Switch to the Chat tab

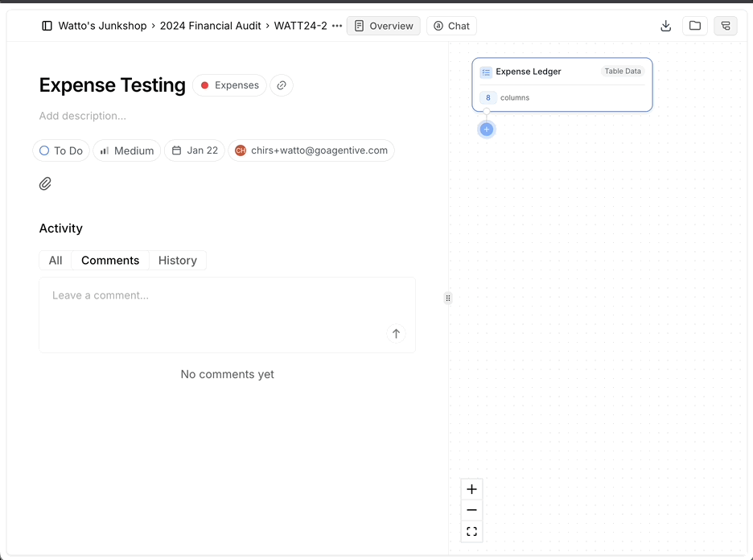pos(451,25)
